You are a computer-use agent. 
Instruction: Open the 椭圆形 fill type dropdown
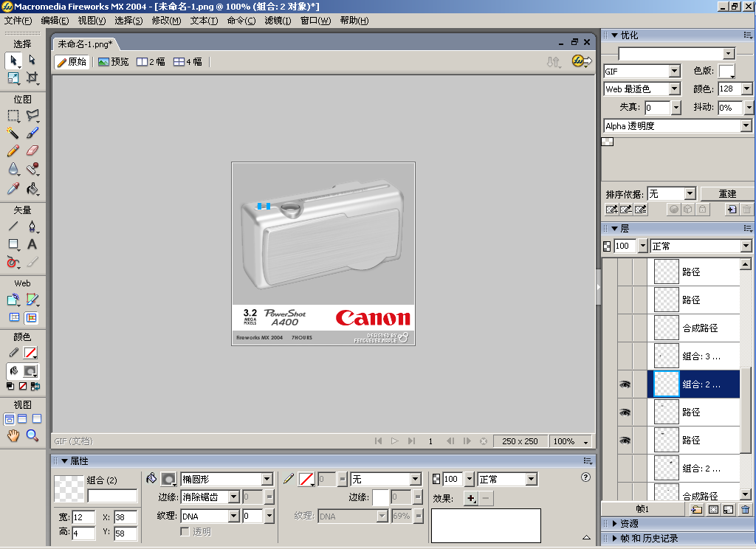(x=267, y=479)
